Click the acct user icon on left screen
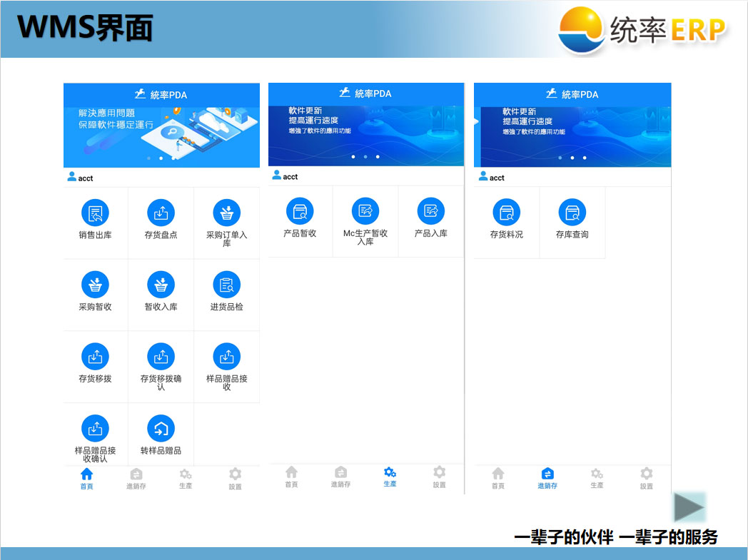Screen dimensions: 748x560 (71, 177)
